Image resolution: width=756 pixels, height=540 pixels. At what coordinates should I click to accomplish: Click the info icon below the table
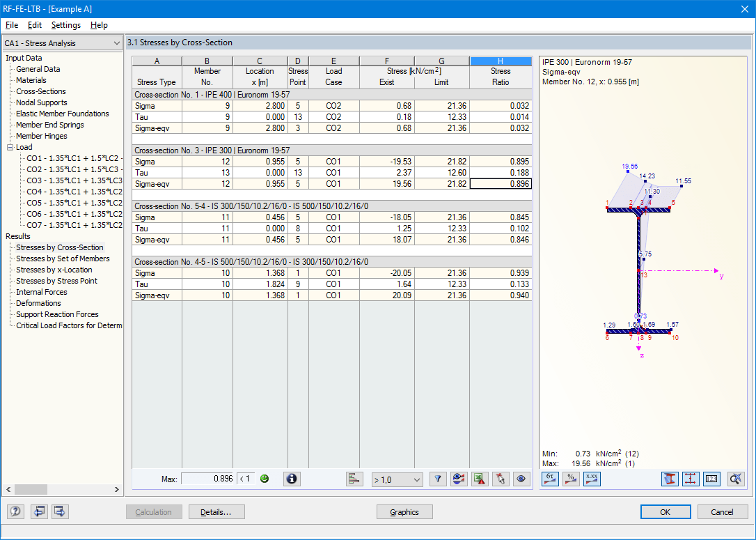(x=292, y=479)
